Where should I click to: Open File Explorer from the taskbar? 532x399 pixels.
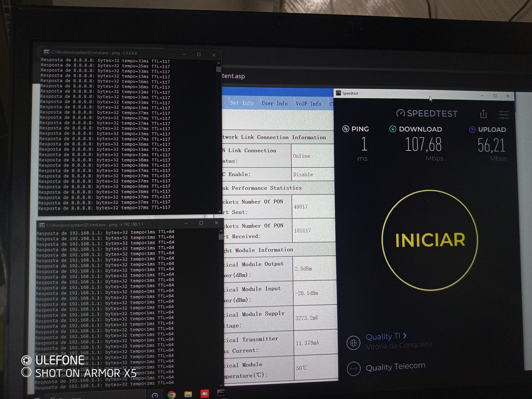pyautogui.click(x=188, y=394)
